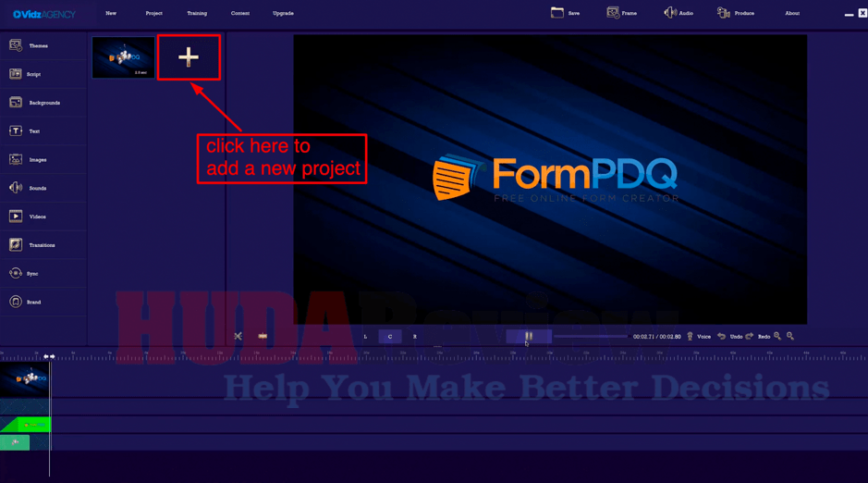Image resolution: width=868 pixels, height=483 pixels.
Task: Click the Produce icon in top bar
Action: (724, 13)
